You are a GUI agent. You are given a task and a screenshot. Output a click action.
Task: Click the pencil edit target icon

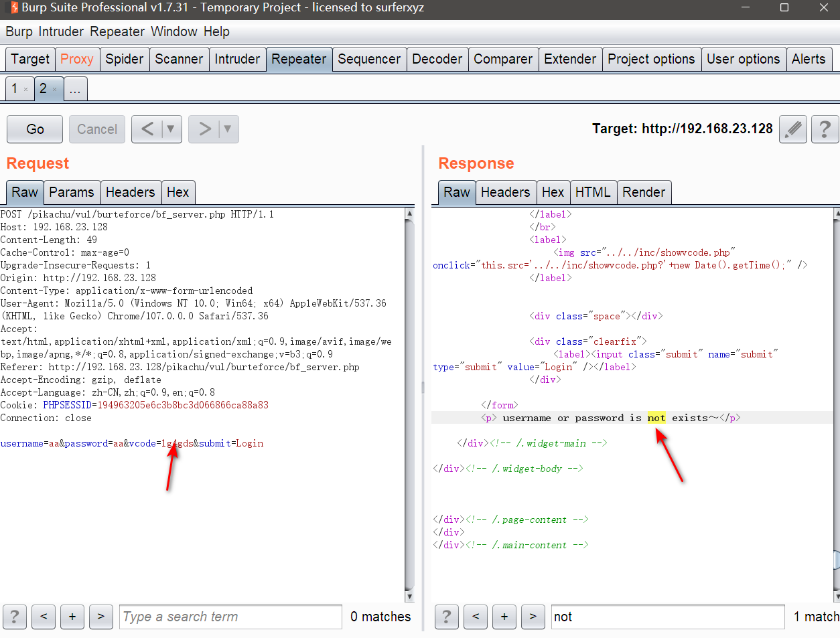coord(793,129)
